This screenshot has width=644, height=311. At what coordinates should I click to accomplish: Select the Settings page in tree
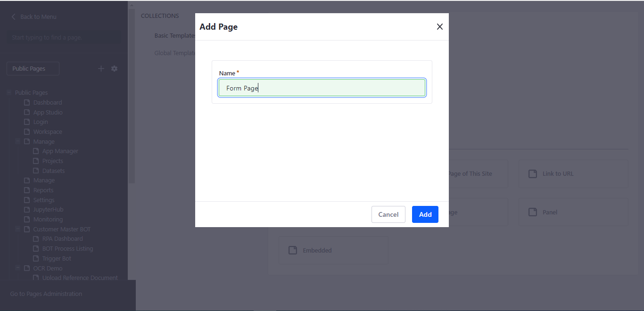tap(44, 200)
